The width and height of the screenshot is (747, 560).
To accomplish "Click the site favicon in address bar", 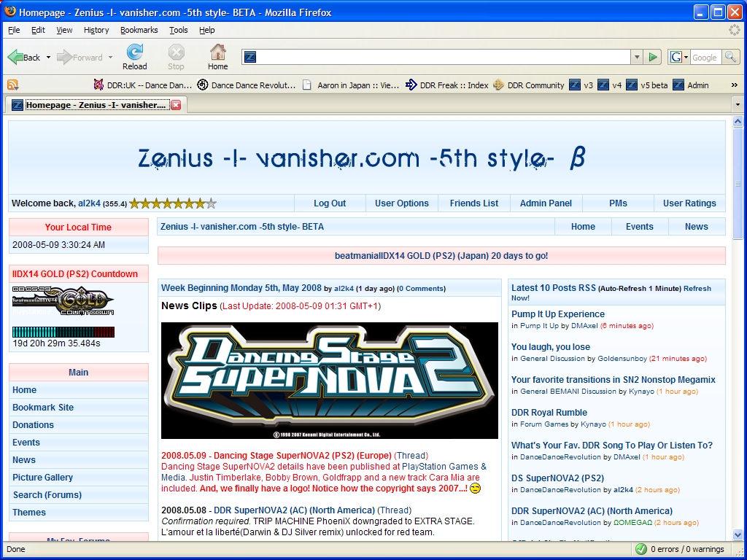I will click(x=250, y=57).
